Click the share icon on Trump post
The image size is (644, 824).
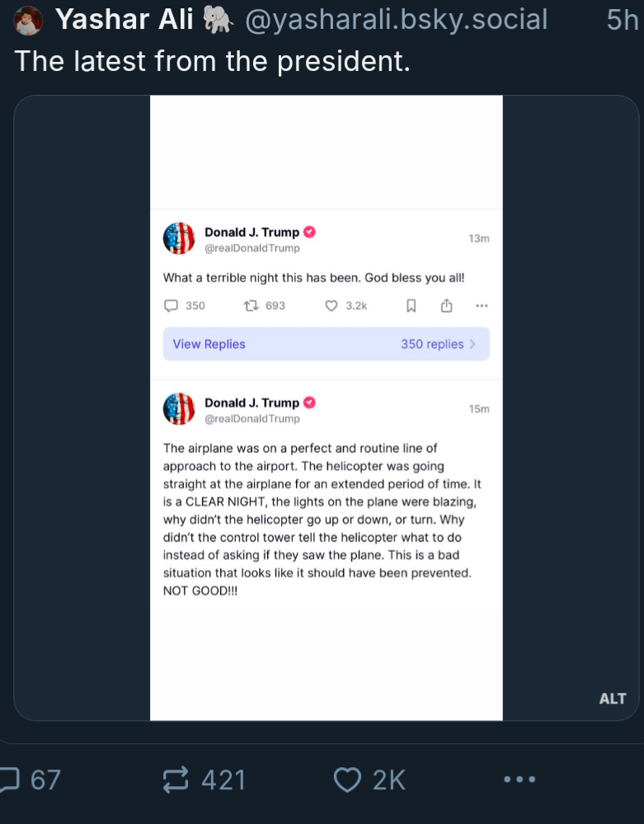[x=446, y=305]
